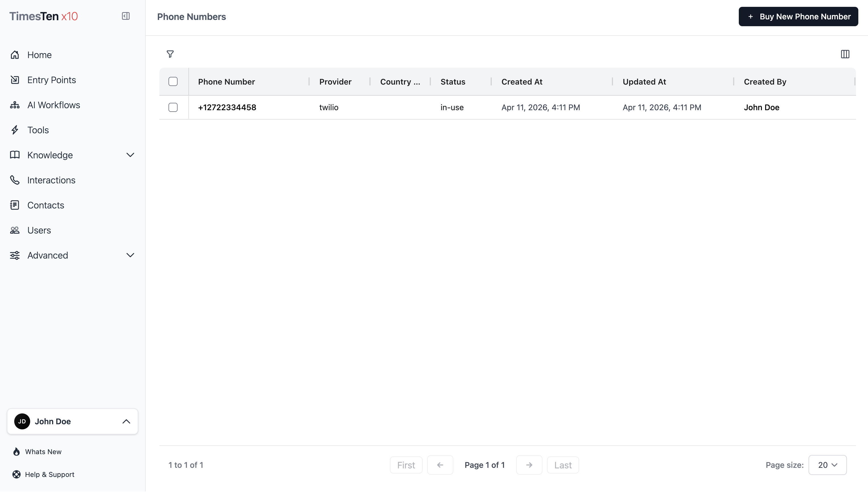Click phone number +12722334458

click(x=227, y=107)
